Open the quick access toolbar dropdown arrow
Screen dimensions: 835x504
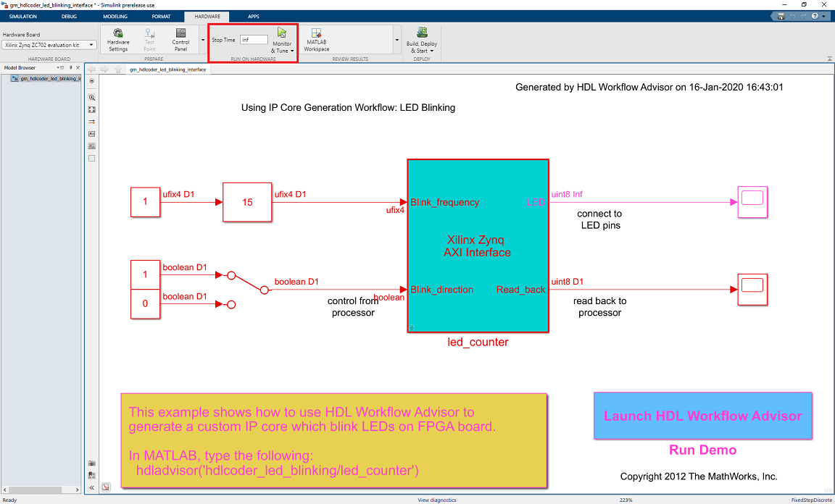(x=824, y=17)
